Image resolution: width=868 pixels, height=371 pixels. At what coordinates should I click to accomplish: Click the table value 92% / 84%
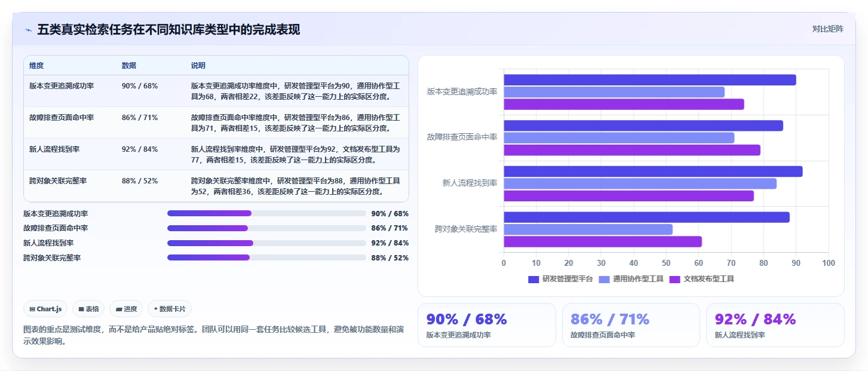pos(140,149)
